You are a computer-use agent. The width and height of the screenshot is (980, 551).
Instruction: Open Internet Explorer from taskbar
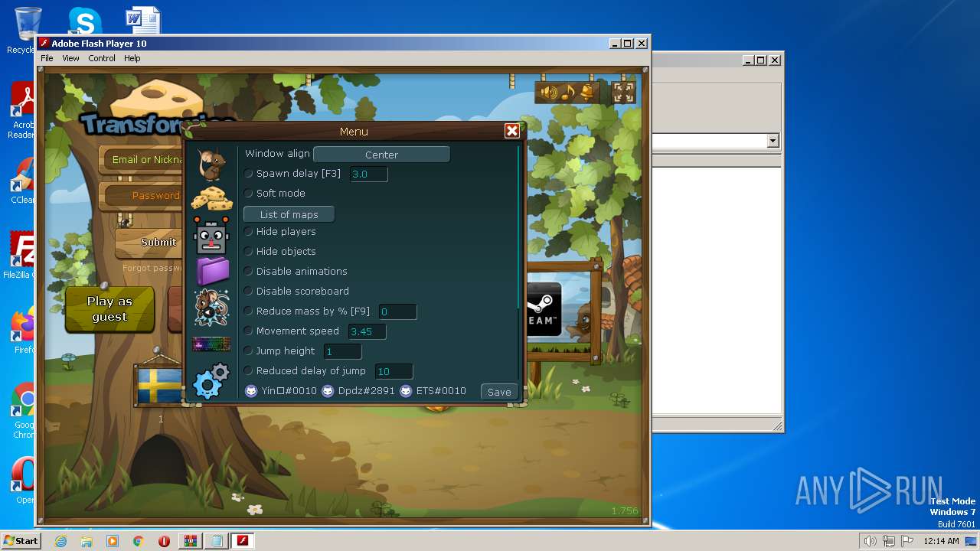point(60,541)
